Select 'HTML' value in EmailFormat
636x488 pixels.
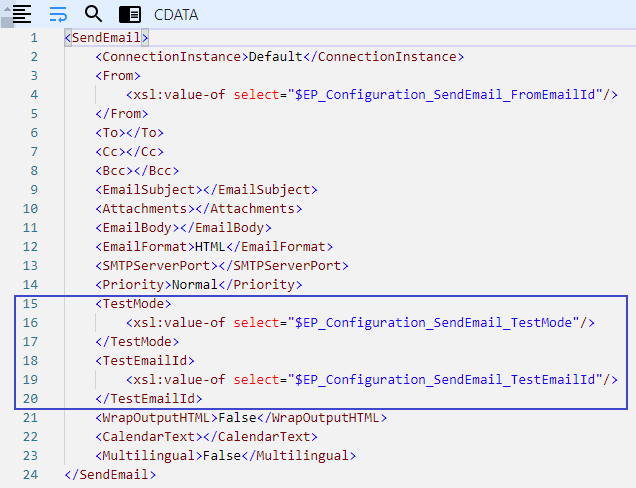[x=210, y=247]
